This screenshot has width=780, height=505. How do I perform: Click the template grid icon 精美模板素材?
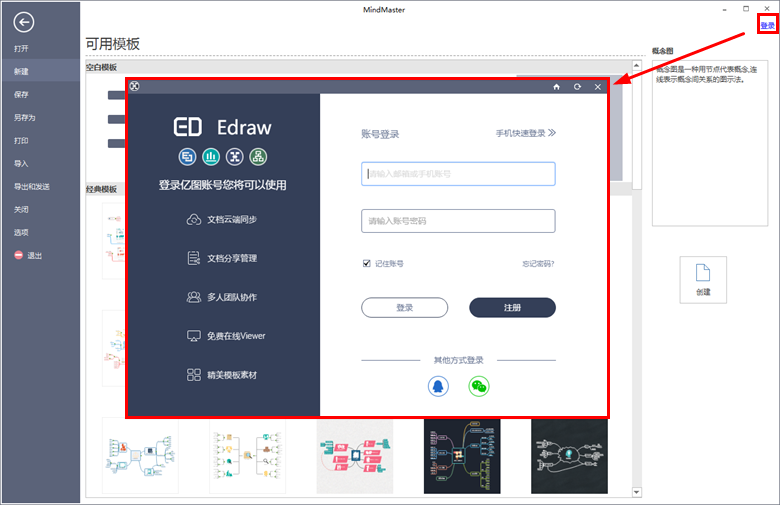194,375
